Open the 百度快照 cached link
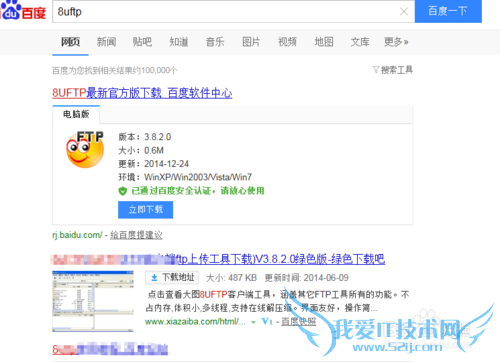This screenshot has height=362, width=500. [x=299, y=322]
